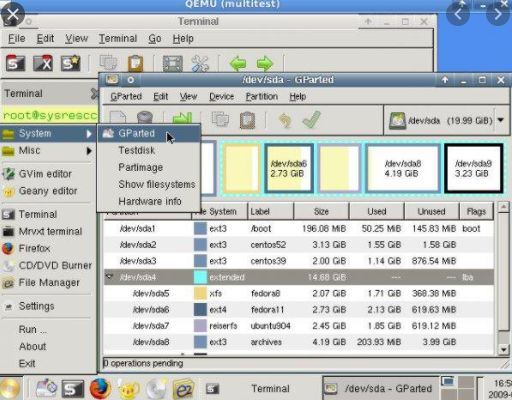Open the start menu gold disc button

[x=10, y=389]
